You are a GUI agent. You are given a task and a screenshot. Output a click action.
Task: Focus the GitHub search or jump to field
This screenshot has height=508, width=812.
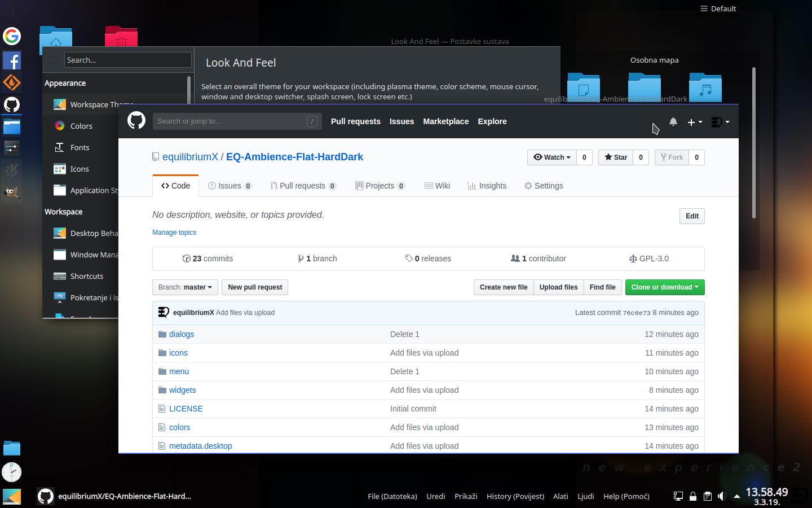[x=237, y=121]
